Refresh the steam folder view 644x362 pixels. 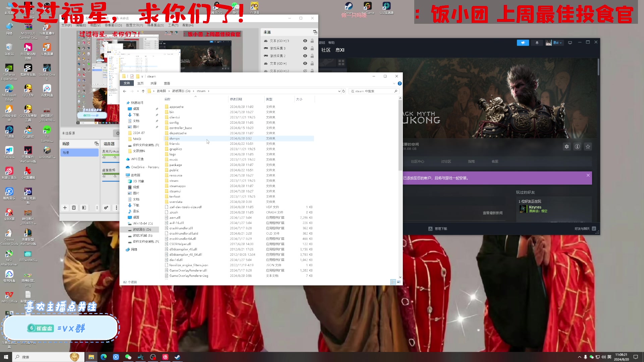point(343,91)
